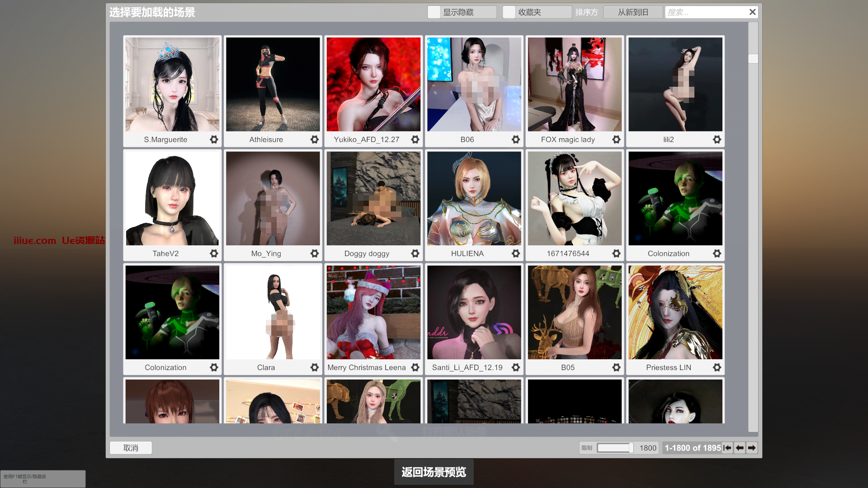
Task: Open settings gear on Merry Christmas Leena
Action: tap(415, 367)
